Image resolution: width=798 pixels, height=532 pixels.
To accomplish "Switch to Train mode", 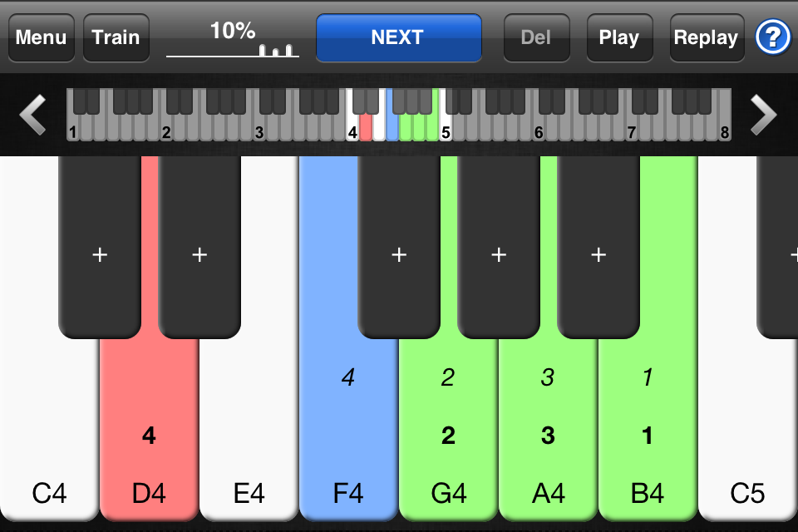I will point(116,37).
